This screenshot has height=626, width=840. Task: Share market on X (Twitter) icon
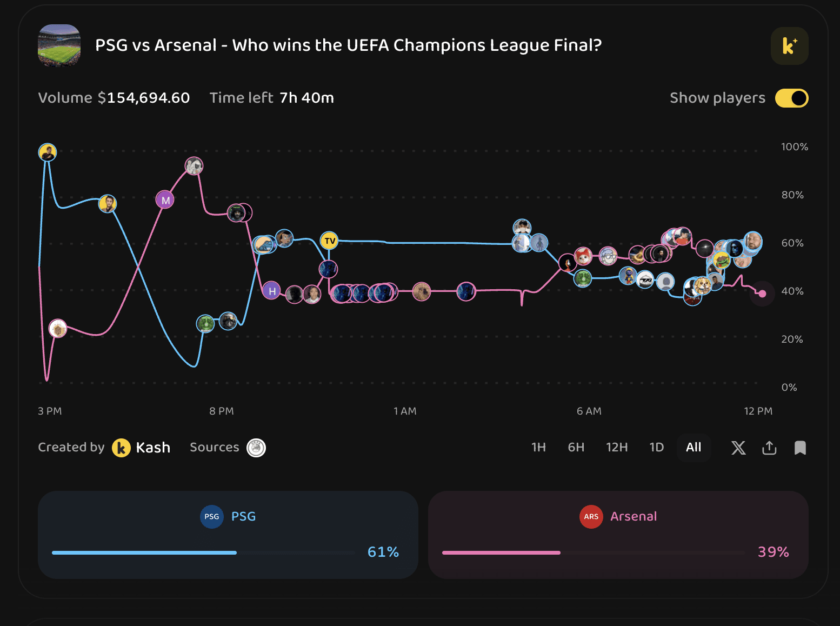pyautogui.click(x=738, y=448)
